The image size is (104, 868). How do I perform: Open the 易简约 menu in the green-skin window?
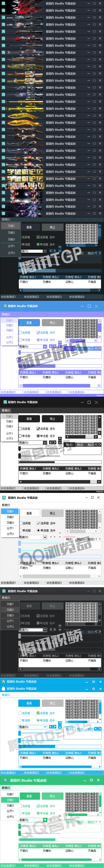(6, 788)
